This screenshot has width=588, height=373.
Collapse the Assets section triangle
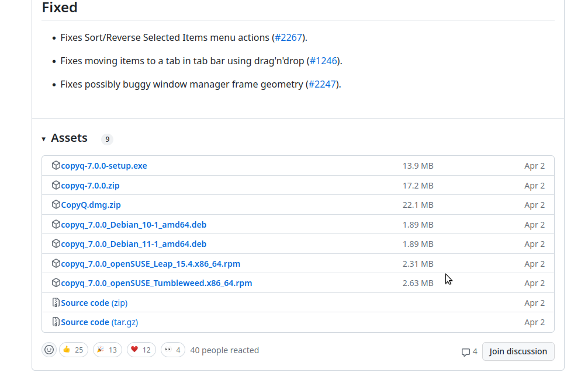click(x=44, y=139)
